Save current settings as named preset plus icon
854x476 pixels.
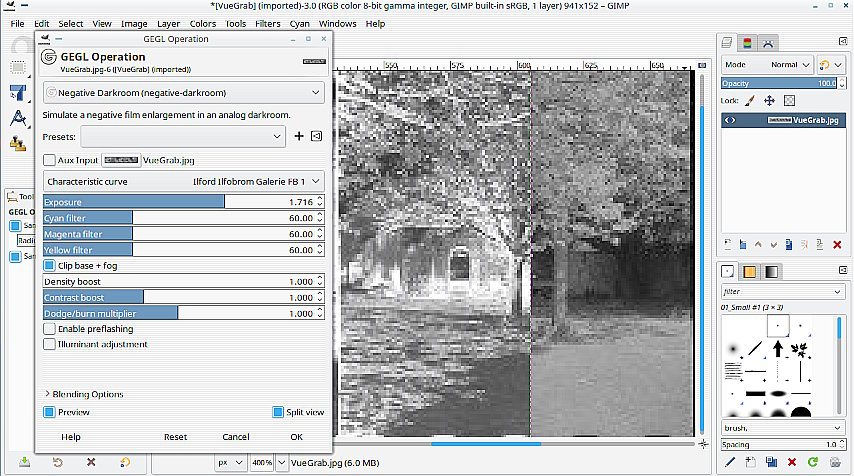(x=299, y=136)
